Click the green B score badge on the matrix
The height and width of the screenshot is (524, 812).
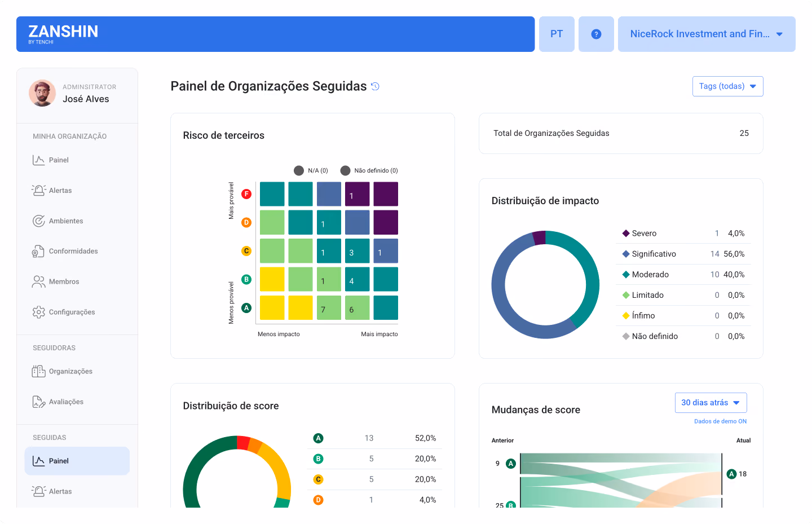pyautogui.click(x=246, y=279)
